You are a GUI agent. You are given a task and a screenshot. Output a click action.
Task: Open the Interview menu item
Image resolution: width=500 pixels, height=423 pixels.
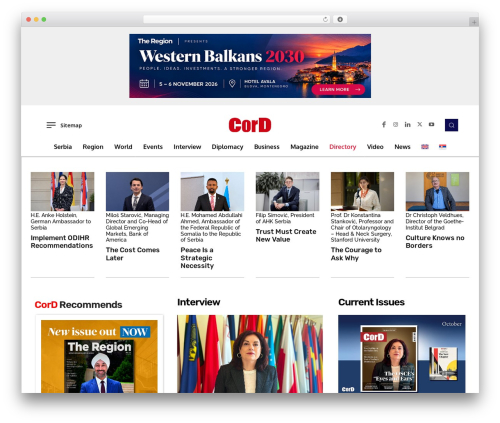tap(187, 147)
